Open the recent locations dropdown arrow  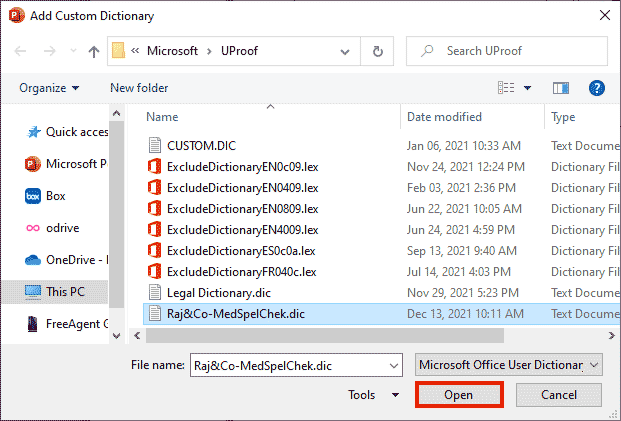coord(73,51)
